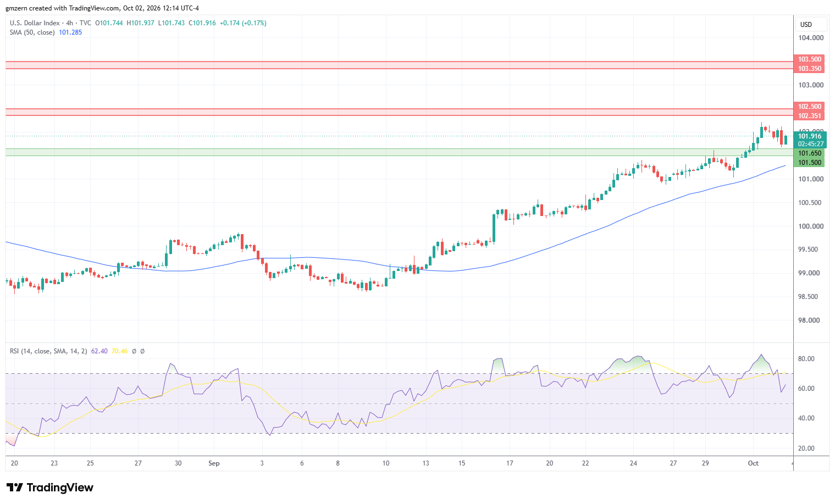Image resolution: width=835 pixels, height=504 pixels.
Task: Select the SMA (50, close) indicator label
Action: [32, 32]
